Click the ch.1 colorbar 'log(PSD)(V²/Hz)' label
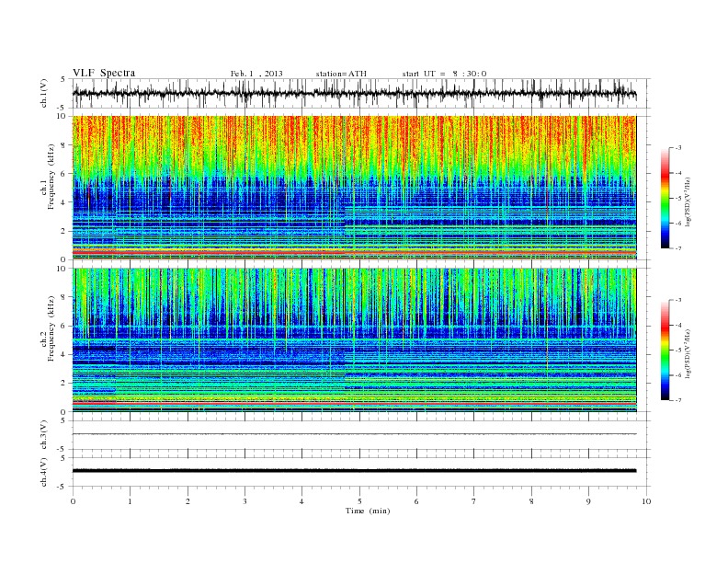The image size is (728, 563). click(x=688, y=202)
